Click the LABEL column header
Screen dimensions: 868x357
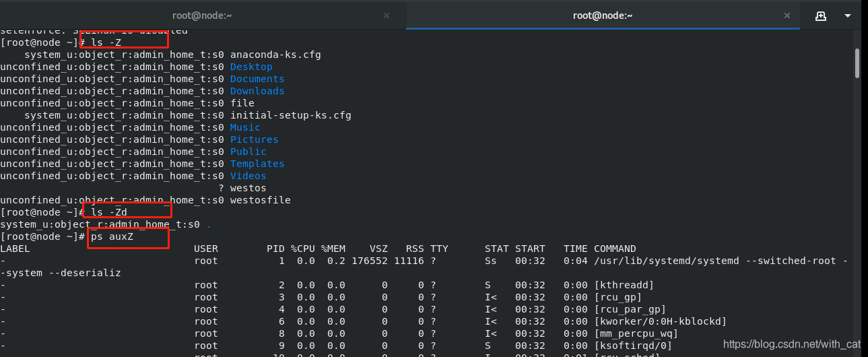tap(15, 249)
